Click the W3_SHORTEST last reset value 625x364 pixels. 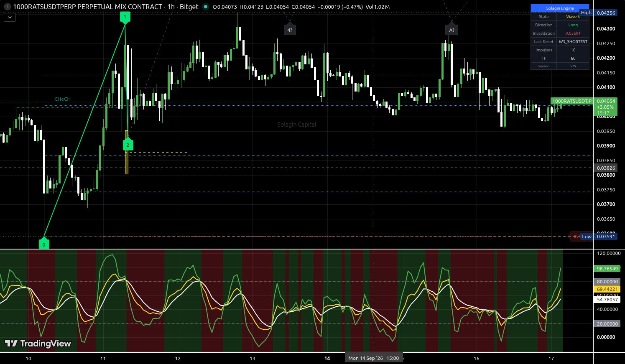[573, 42]
